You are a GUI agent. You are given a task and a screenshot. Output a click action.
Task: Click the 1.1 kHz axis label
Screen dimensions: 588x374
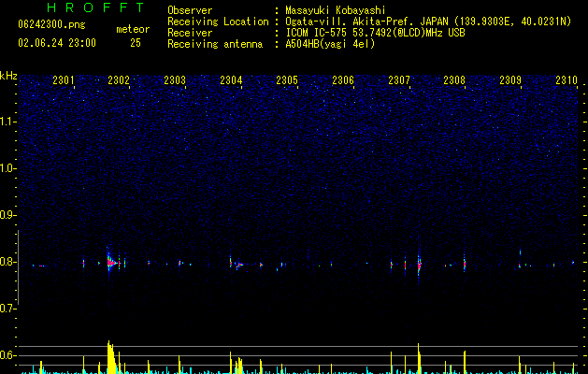pos(7,122)
